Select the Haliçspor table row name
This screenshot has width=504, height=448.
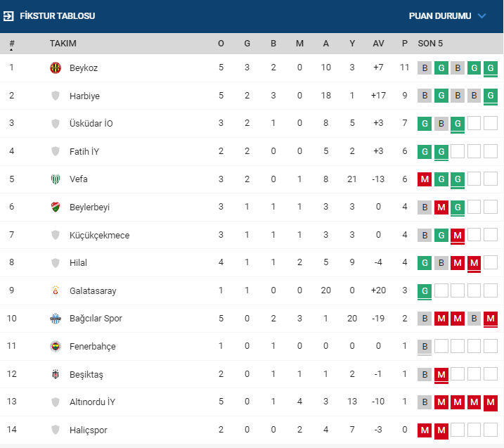[x=88, y=430]
